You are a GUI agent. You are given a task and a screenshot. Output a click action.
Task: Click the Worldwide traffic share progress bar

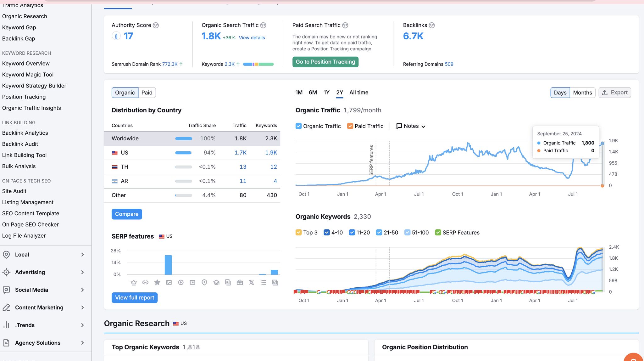click(184, 138)
